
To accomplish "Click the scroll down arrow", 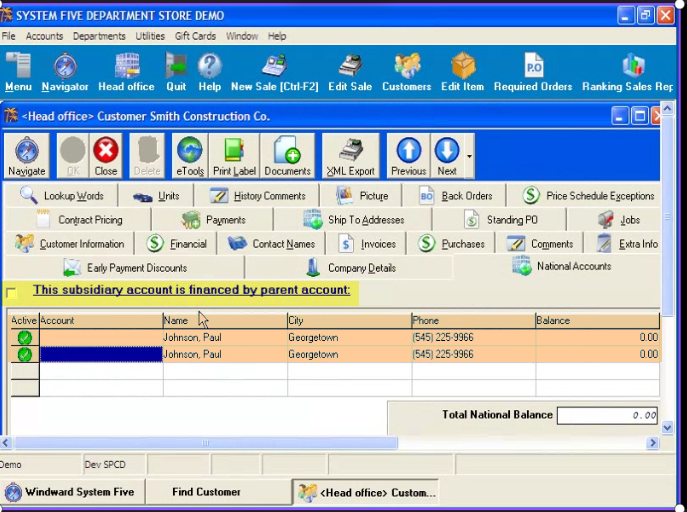I will point(667,427).
